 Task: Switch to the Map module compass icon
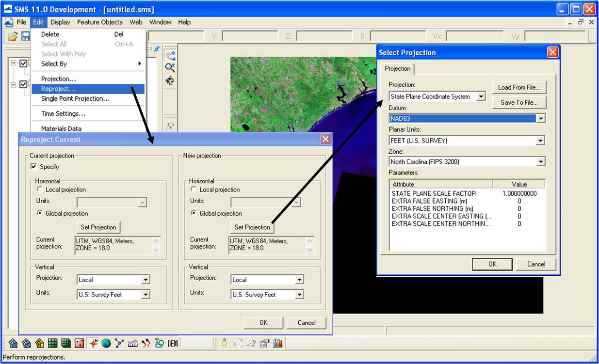point(93,344)
